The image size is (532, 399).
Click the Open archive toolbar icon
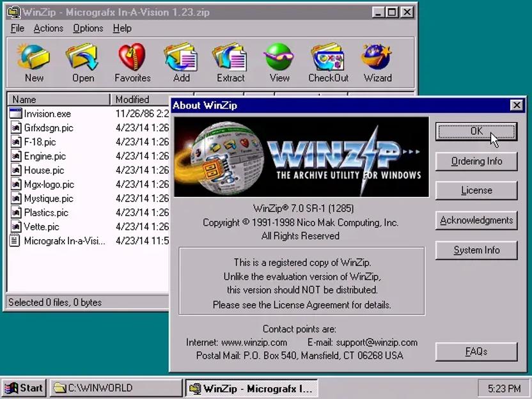point(82,57)
